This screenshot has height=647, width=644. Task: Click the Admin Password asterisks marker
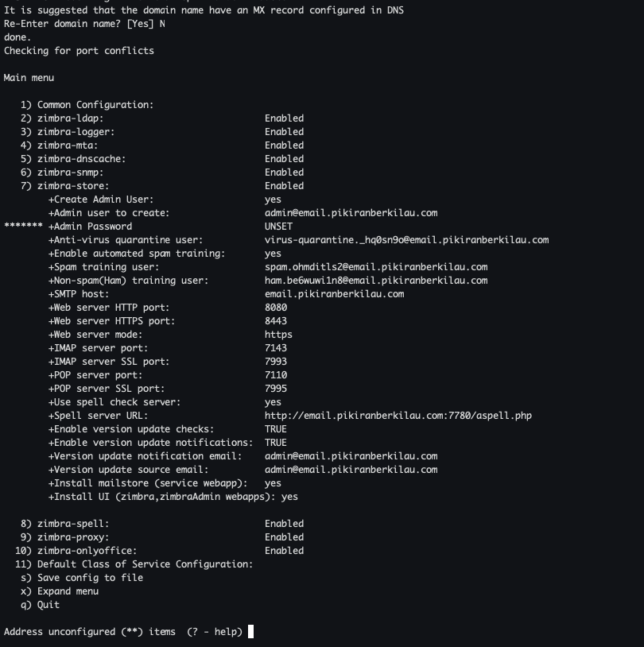(x=23, y=227)
